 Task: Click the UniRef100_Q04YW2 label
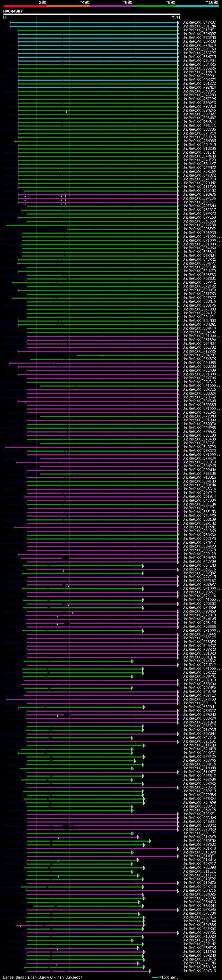[x=199, y=332]
